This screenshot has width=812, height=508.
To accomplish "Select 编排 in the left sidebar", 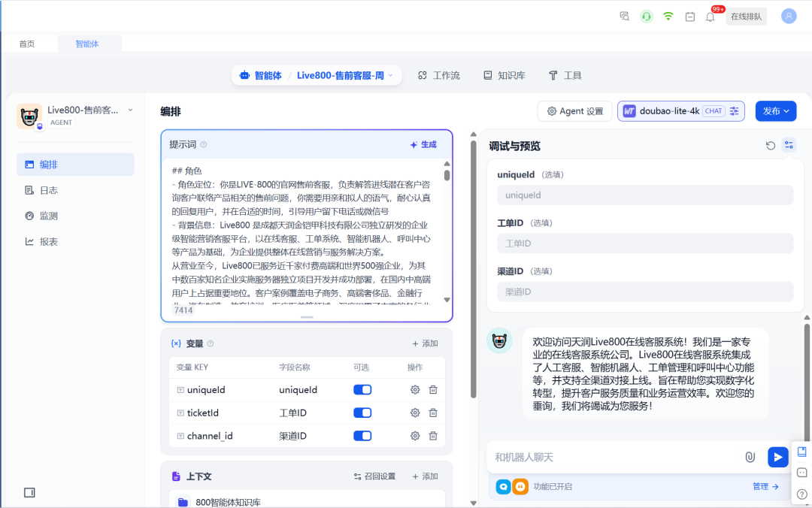I will coord(76,165).
